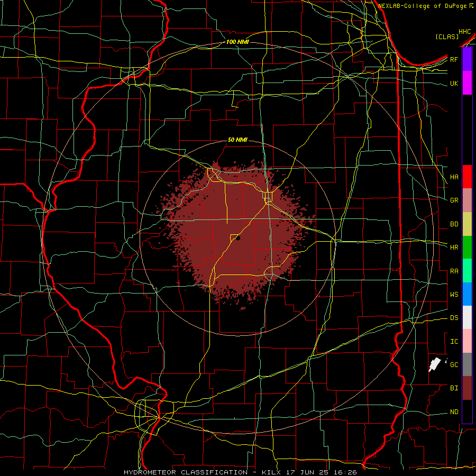The width and height of the screenshot is (476, 476).
Task: Click the black radar site dot at center
Action: click(238, 238)
